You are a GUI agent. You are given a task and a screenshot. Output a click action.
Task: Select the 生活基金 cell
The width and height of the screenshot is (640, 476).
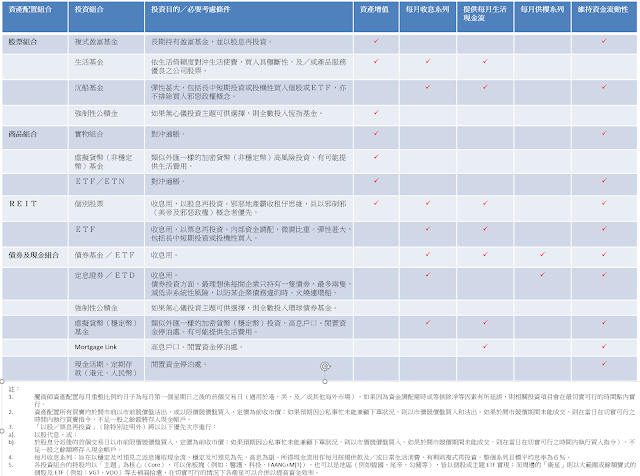(x=106, y=67)
